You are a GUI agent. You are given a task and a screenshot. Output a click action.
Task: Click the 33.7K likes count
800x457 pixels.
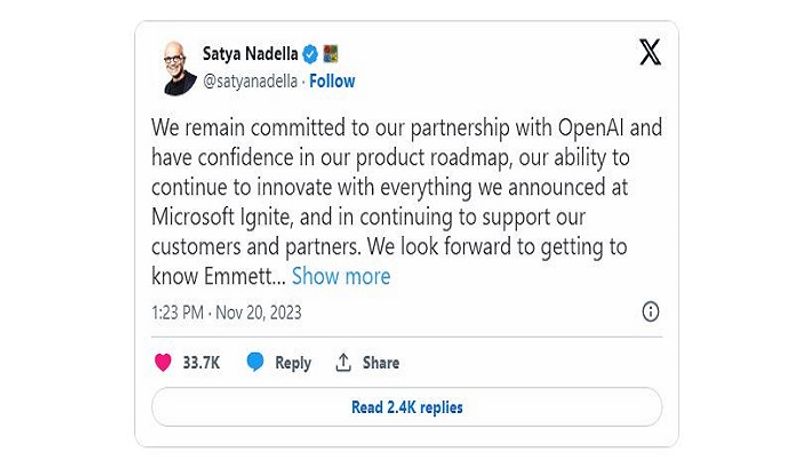[201, 363]
